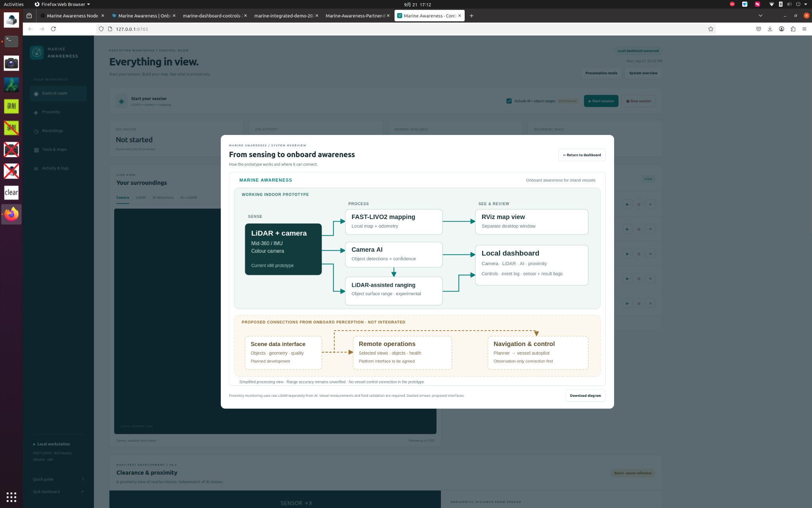Open the camera app in the dock
812x508 pixels.
click(x=11, y=63)
